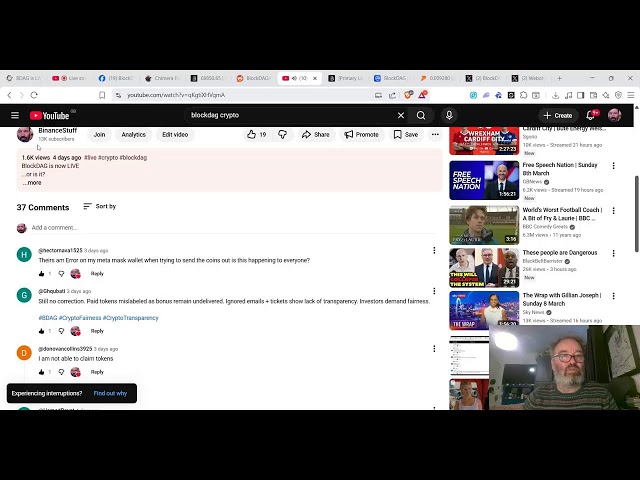
Task: Expand the description with ...more
Action: [31, 183]
